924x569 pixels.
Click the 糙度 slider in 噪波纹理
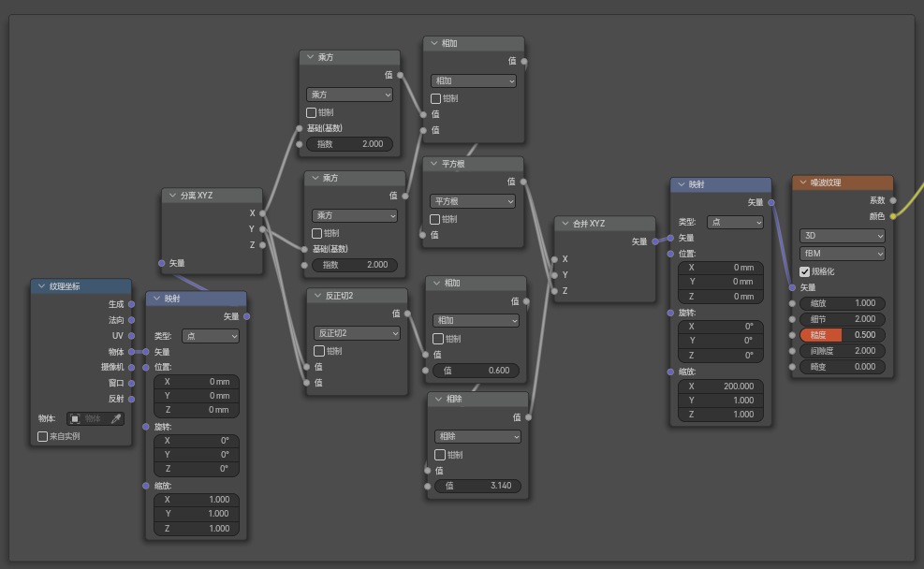tap(842, 335)
